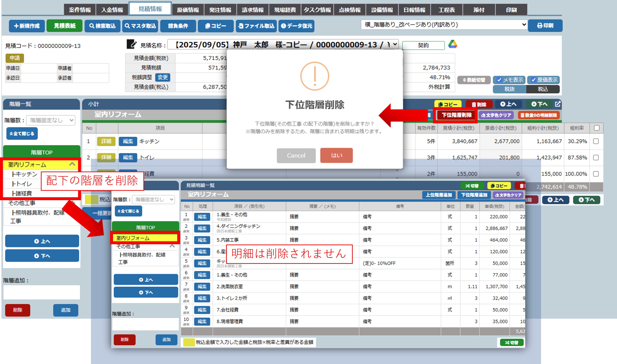Screen dimensions: 617x364
Task: Open 階層数 dropdown in lower panel
Action: (153, 199)
